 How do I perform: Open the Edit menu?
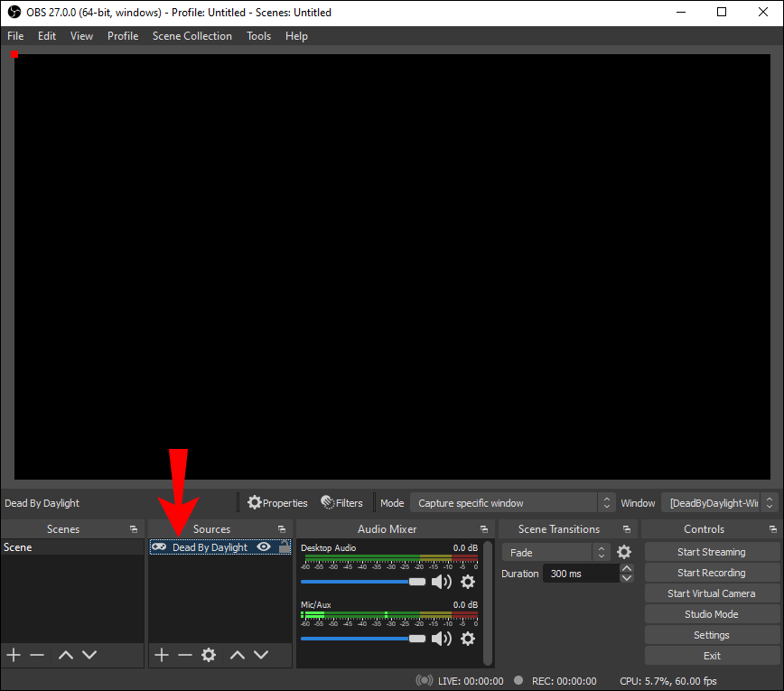coord(47,36)
